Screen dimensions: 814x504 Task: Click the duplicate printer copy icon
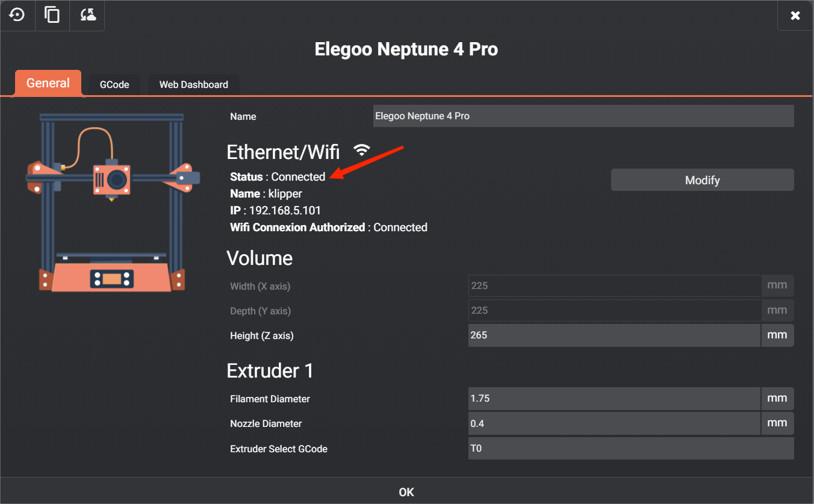pyautogui.click(x=52, y=15)
